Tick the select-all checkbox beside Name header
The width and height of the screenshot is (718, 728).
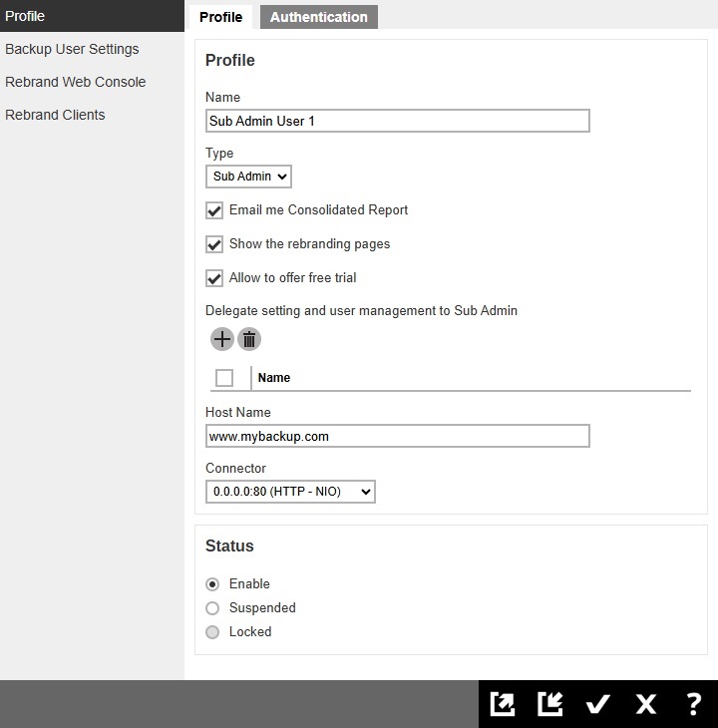pyautogui.click(x=224, y=378)
